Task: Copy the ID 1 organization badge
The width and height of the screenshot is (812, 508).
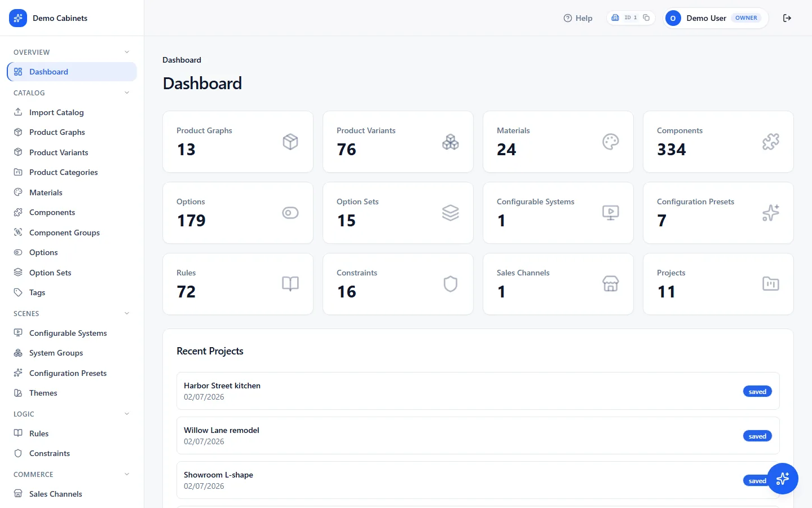Action: [x=646, y=17]
